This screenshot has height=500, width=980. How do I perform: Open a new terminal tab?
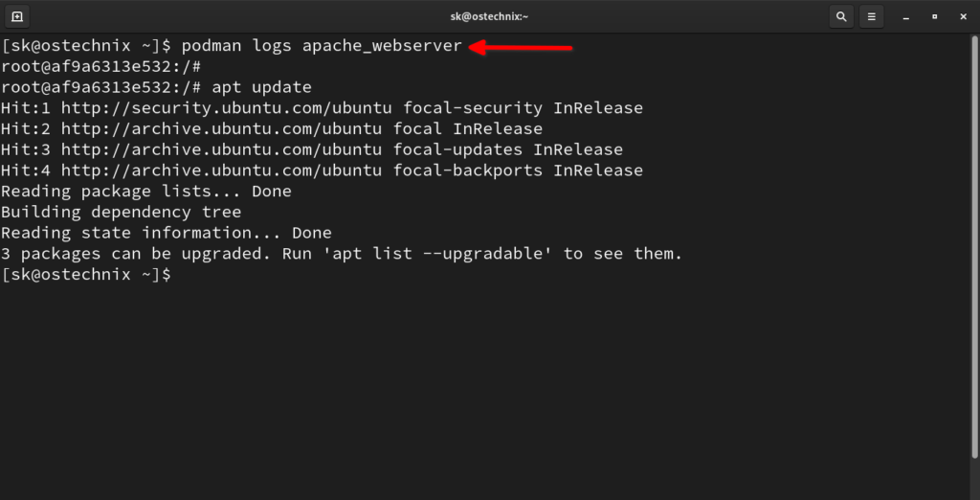(x=18, y=16)
